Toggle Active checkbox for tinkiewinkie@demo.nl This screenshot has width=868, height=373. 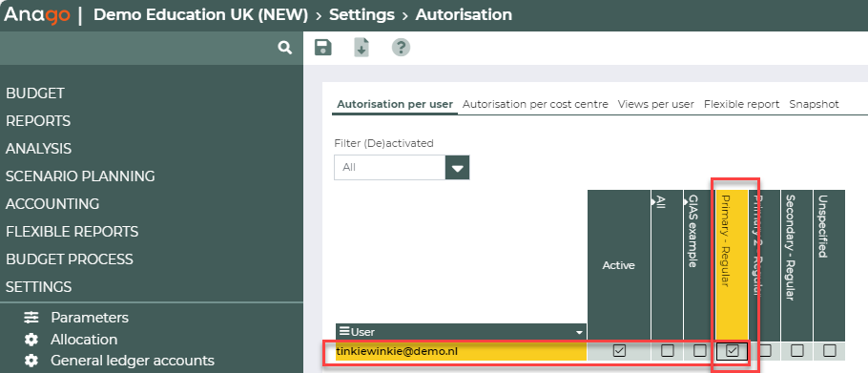(619, 350)
